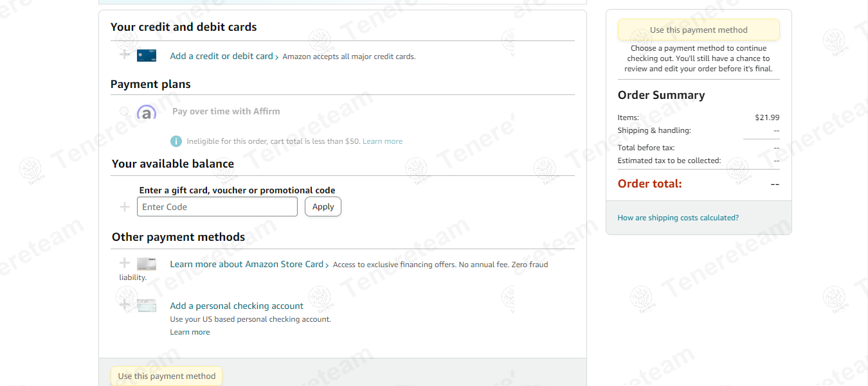Click the plus icon beside Add a credit card

[x=125, y=55]
